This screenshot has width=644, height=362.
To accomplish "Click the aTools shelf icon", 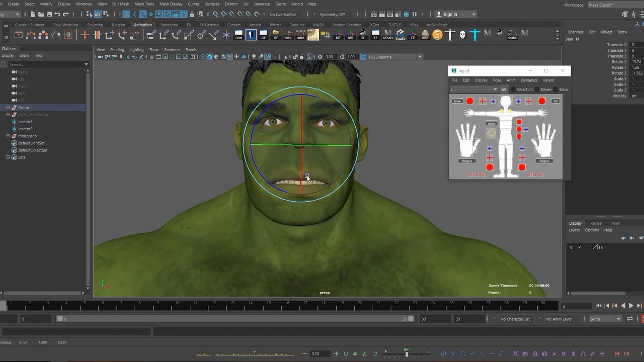I will pyautogui.click(x=388, y=34).
